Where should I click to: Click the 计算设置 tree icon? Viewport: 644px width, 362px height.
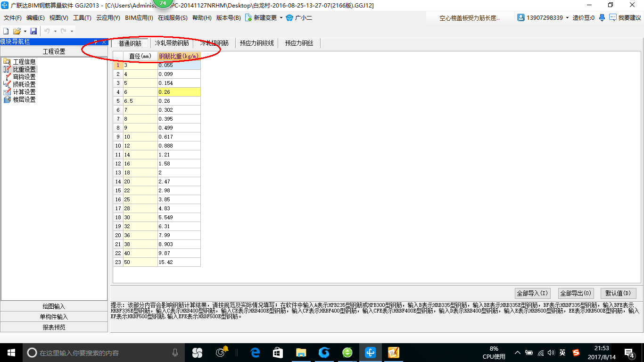[x=7, y=92]
